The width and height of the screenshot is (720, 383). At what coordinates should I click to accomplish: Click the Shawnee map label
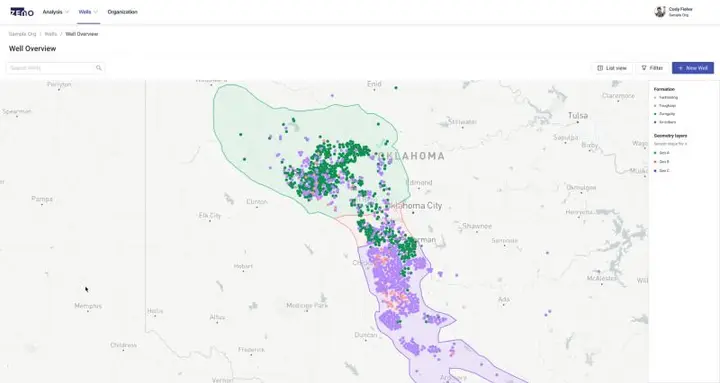click(477, 226)
